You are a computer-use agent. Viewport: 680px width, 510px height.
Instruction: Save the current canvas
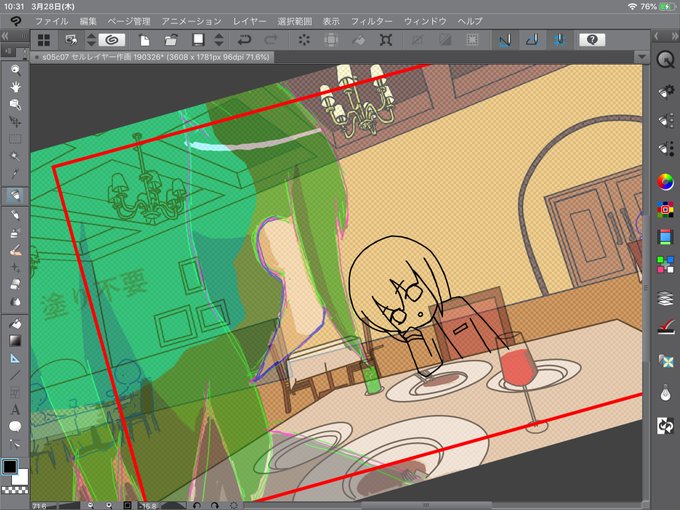click(198, 40)
